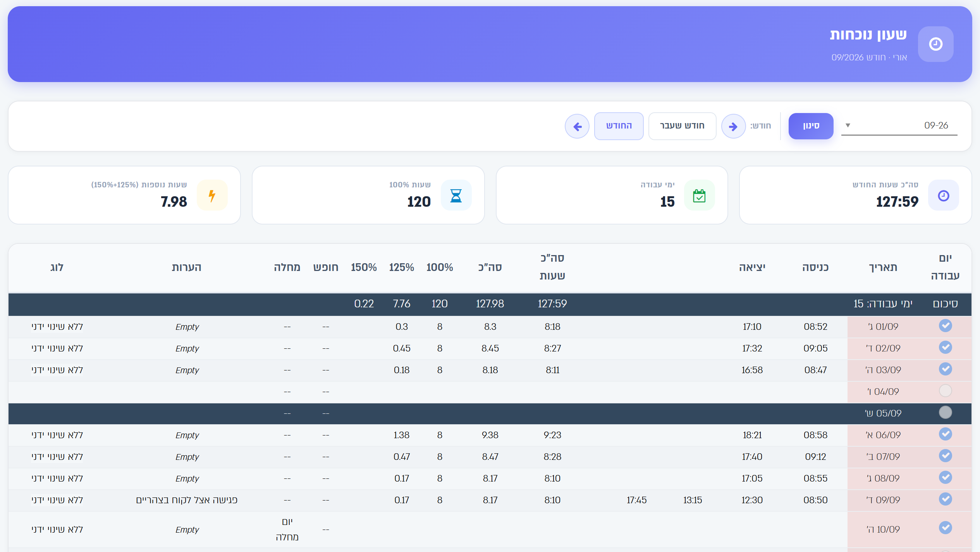The height and width of the screenshot is (552, 980).
Task: Go to previous month with the right arrow button
Action: 733,126
